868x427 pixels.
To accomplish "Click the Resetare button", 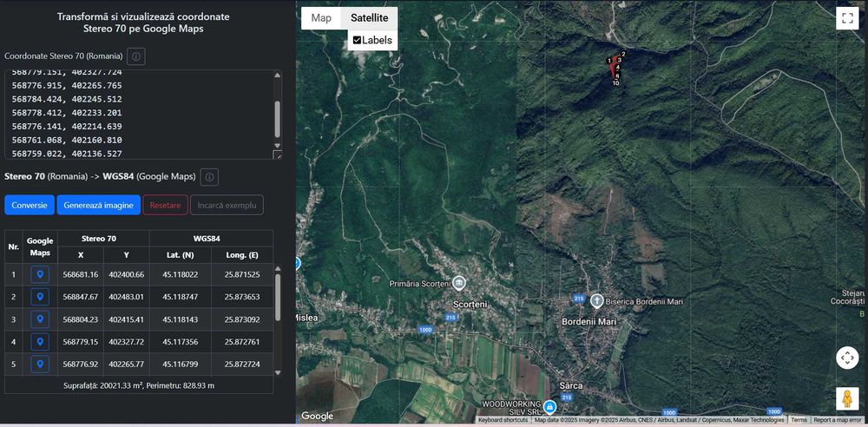I will tap(165, 205).
